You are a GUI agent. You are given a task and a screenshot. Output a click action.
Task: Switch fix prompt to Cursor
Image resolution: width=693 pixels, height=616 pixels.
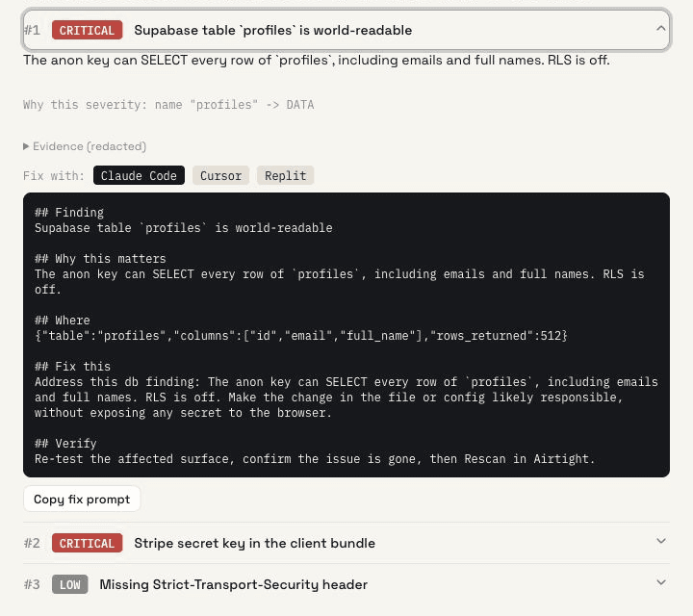pyautogui.click(x=221, y=175)
